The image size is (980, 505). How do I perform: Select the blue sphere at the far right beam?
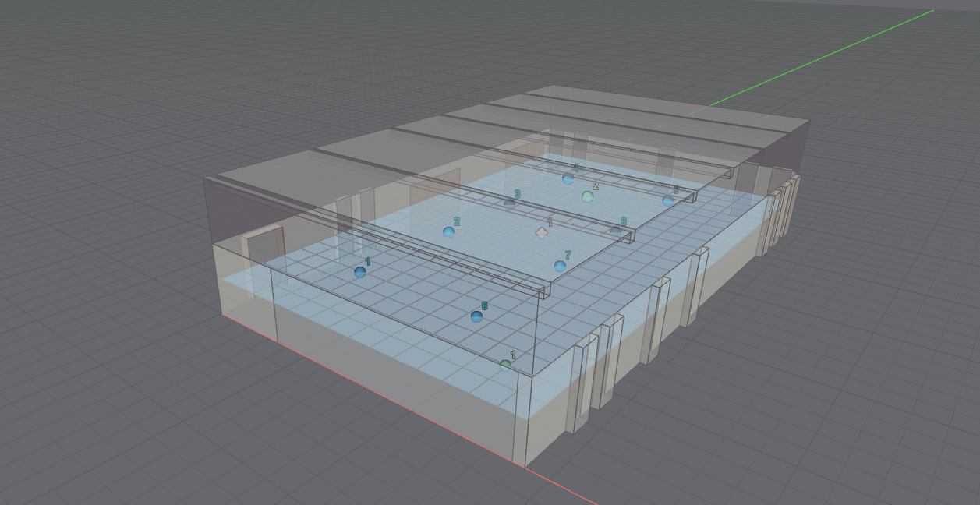coord(667,200)
